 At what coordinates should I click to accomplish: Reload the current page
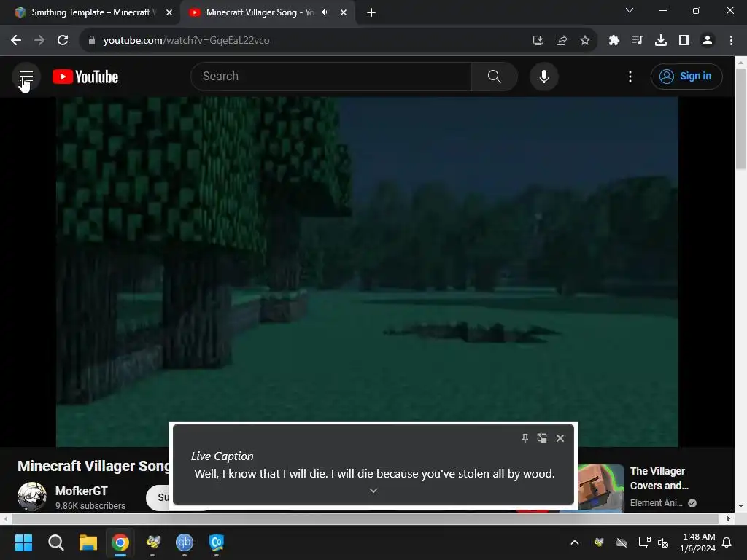click(63, 40)
